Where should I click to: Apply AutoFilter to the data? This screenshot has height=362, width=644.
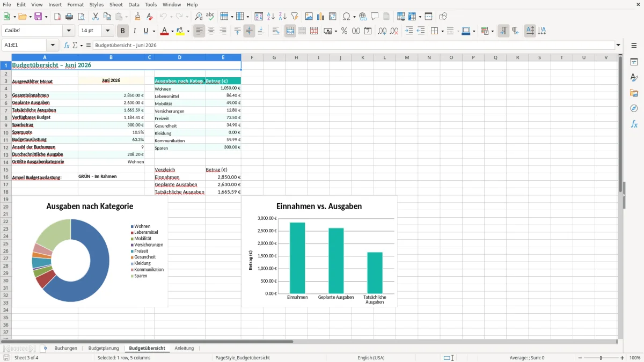point(295,17)
